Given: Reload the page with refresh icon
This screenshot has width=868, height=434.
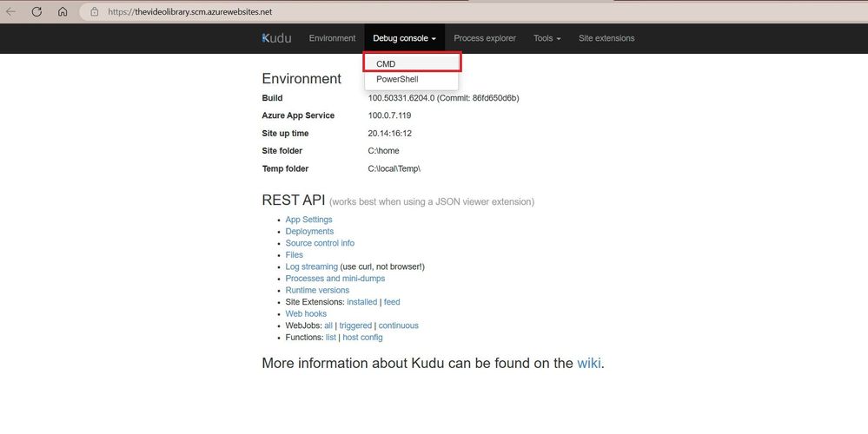Looking at the screenshot, I should coord(36,11).
